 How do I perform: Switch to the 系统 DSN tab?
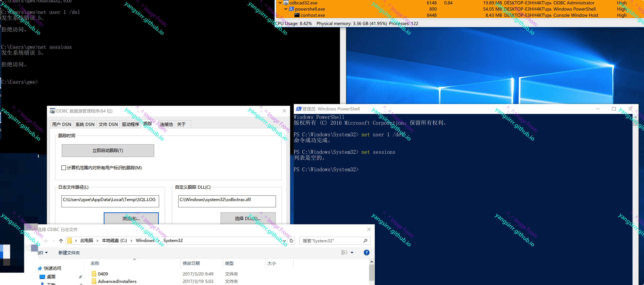[x=85, y=124]
